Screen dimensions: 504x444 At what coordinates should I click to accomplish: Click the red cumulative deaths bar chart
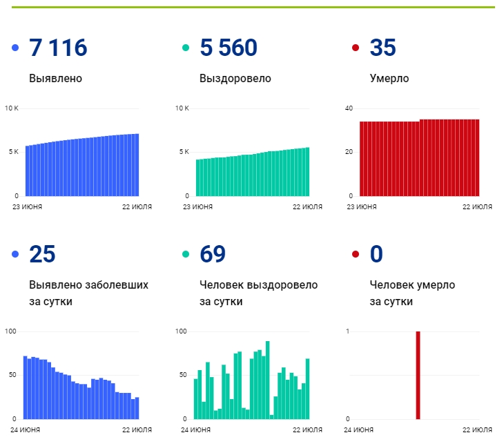419,159
